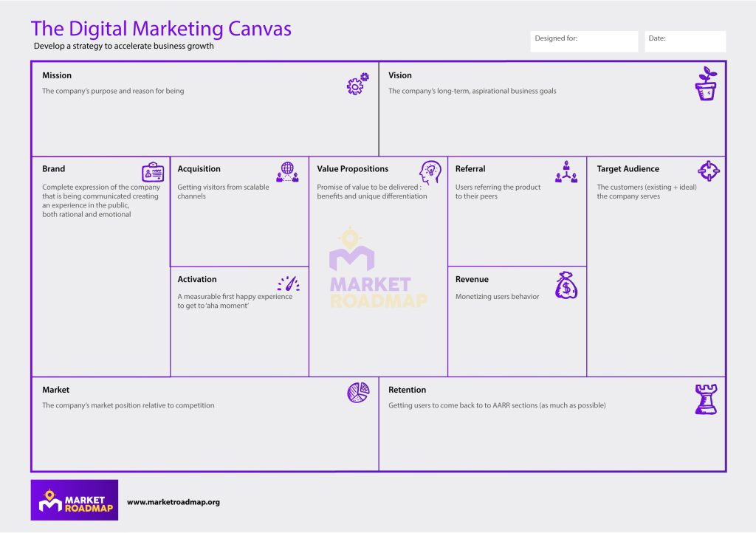Open the www.marketroadmap.org link
756x533 pixels.
tap(173, 502)
